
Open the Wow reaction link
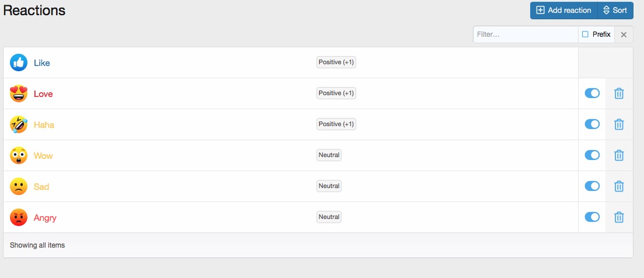(43, 155)
